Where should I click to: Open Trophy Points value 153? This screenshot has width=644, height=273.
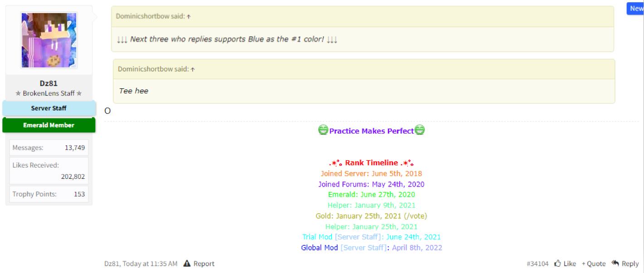tap(79, 194)
